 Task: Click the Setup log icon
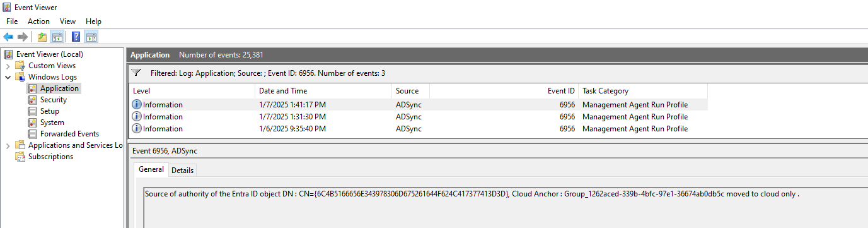(x=33, y=111)
